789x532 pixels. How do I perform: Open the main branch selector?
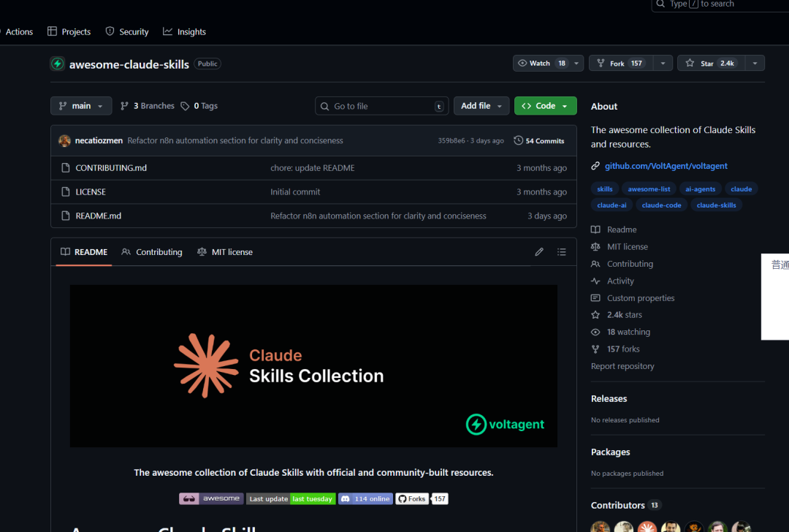pos(81,106)
